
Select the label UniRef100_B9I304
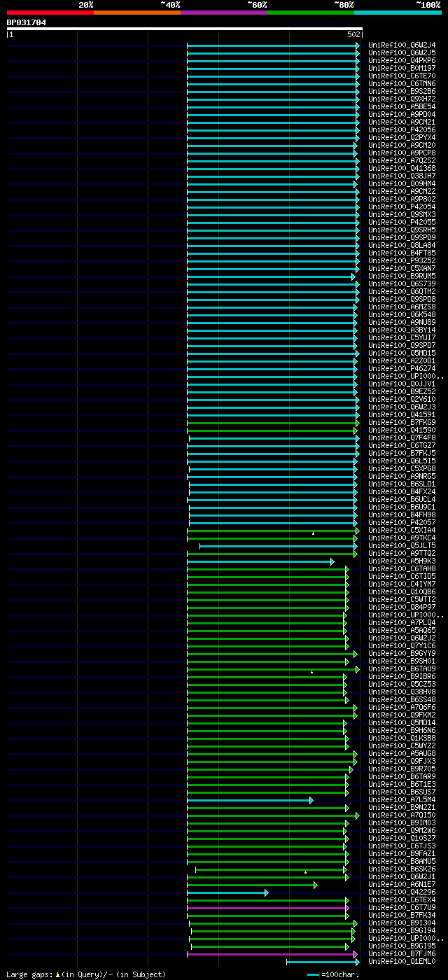[402, 923]
